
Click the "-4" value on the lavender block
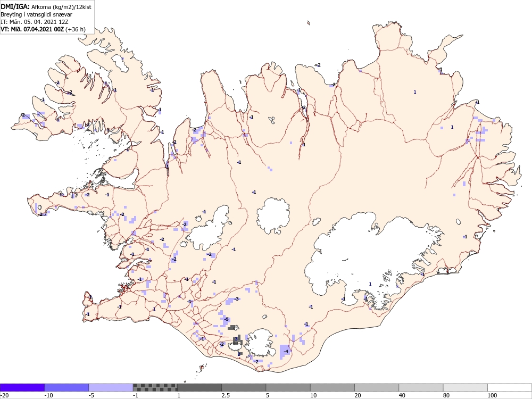pos(286,352)
